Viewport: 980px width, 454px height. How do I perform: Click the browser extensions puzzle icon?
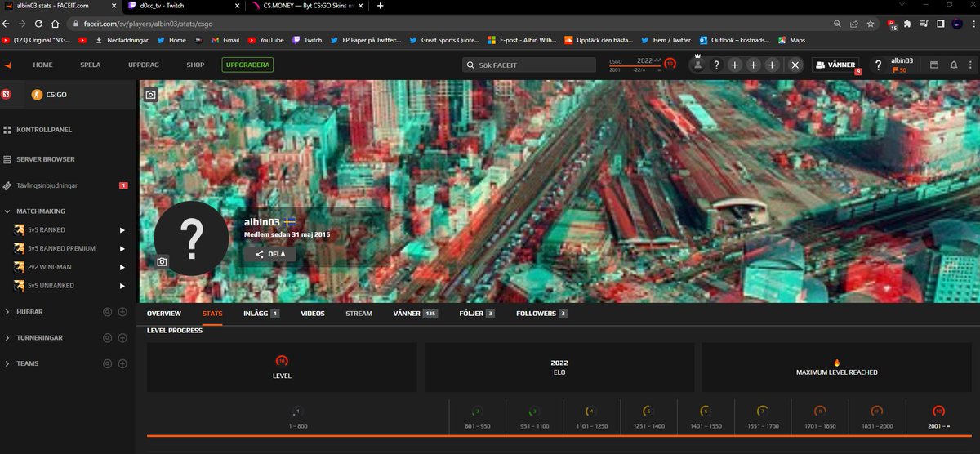tap(907, 24)
